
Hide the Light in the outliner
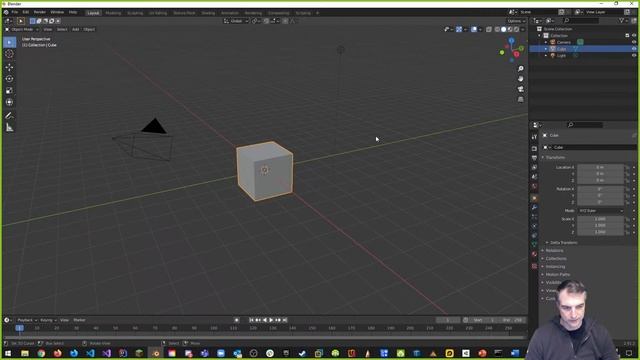(x=634, y=55)
